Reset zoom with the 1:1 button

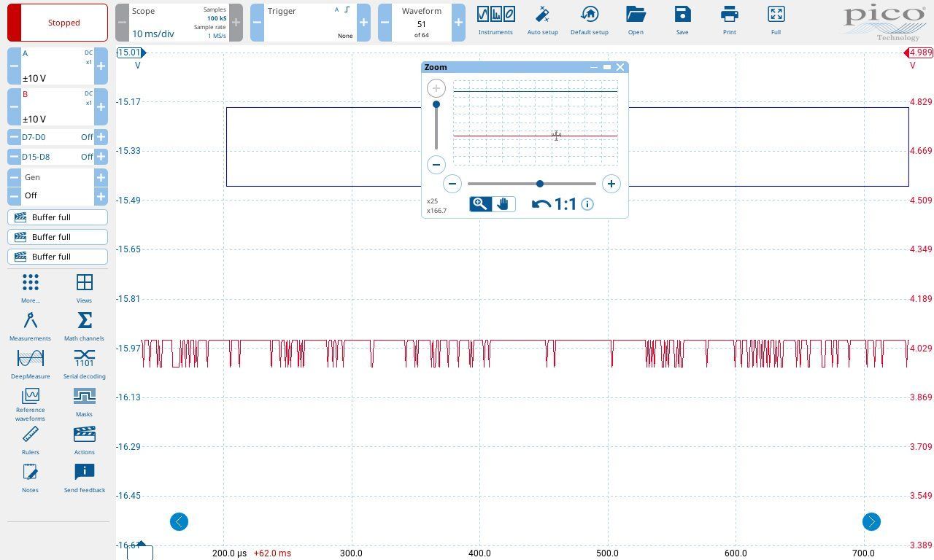tap(555, 204)
